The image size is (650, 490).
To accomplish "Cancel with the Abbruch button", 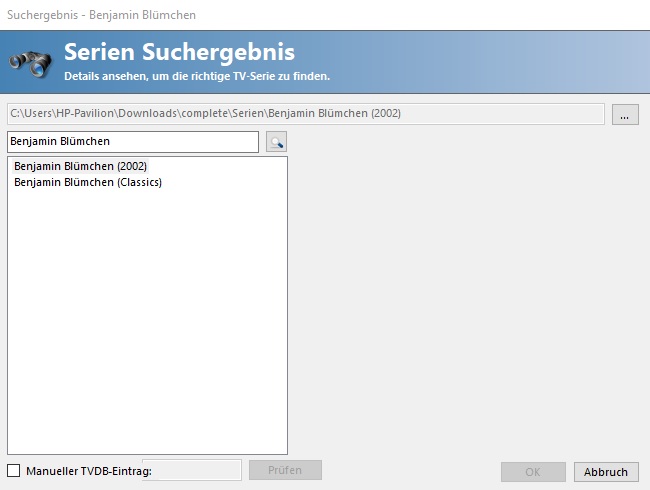I will click(606, 472).
